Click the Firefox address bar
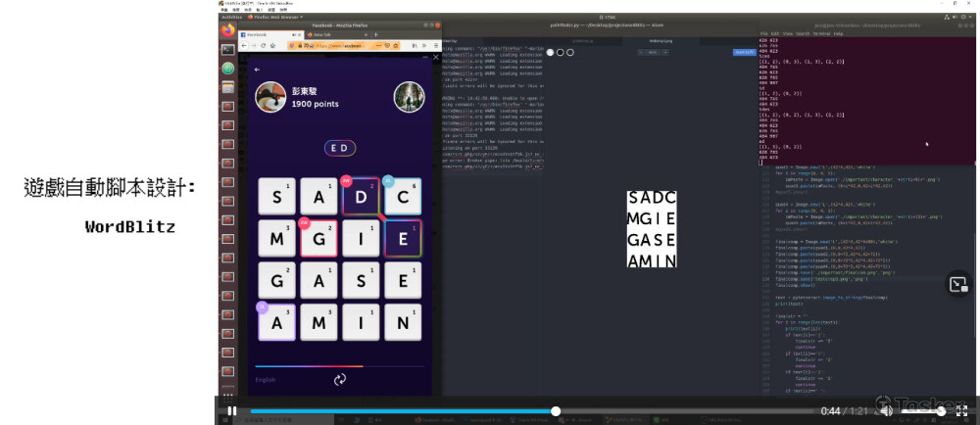The height and width of the screenshot is (425, 980). coord(343,45)
